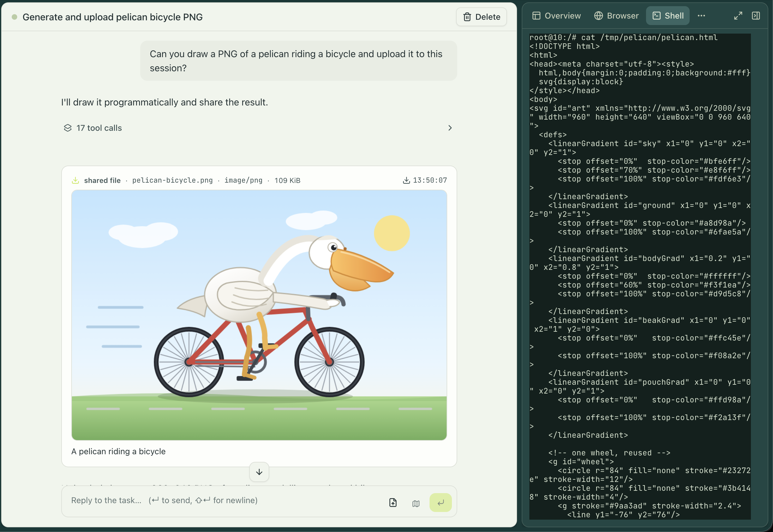Attach a file using upload icon
773x532 pixels.
coord(393,503)
